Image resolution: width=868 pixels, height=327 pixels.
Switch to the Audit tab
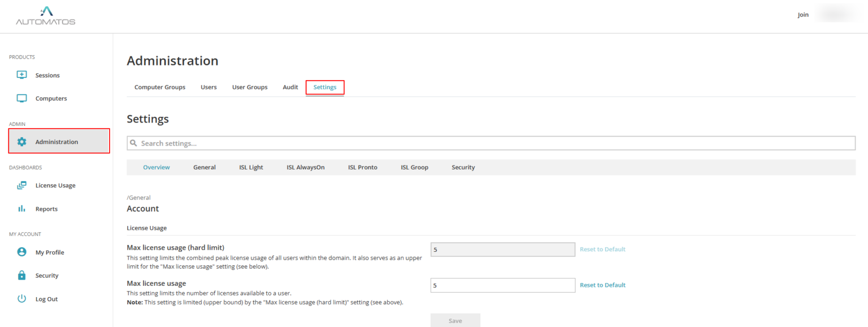tap(290, 87)
